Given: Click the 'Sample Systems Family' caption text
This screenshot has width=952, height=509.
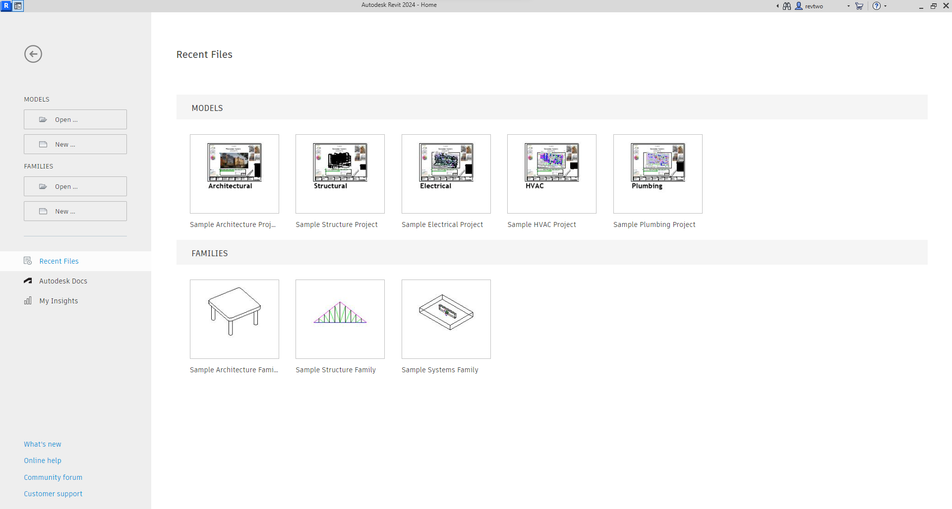Looking at the screenshot, I should coord(440,370).
